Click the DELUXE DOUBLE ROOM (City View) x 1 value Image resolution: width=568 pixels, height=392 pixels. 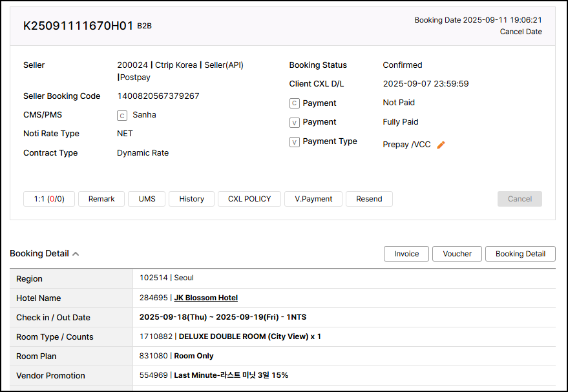pyautogui.click(x=249, y=336)
